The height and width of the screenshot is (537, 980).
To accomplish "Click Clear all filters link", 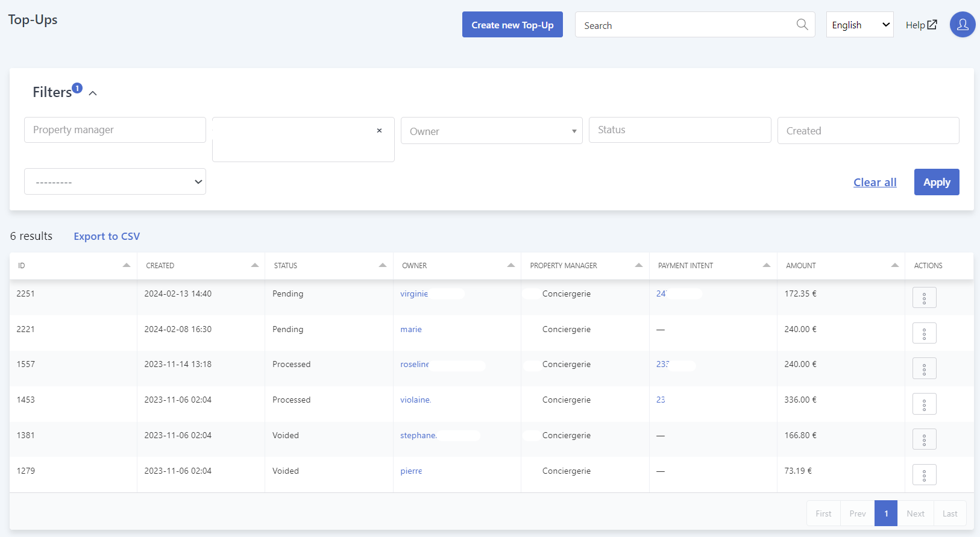I will pos(875,182).
